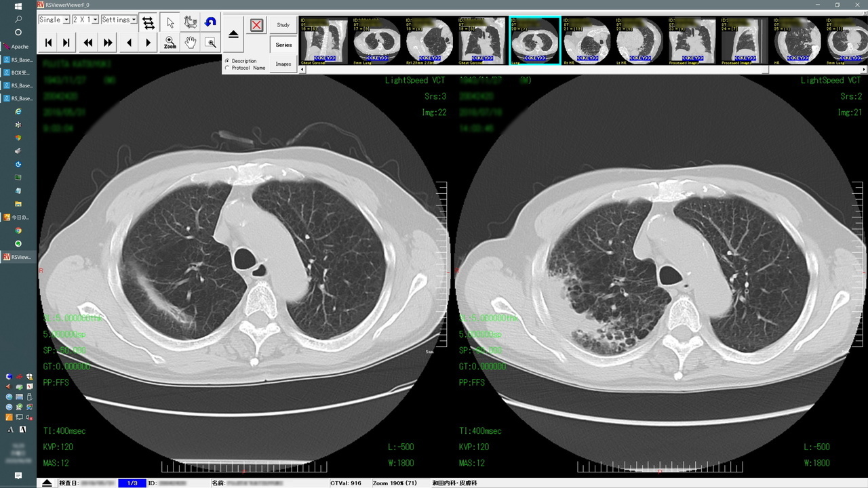
Task: Open the notification center icon
Action: coord(18,476)
